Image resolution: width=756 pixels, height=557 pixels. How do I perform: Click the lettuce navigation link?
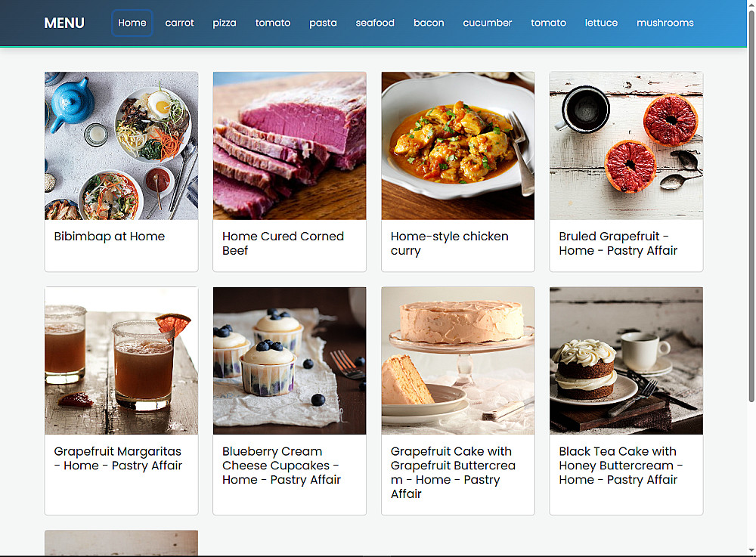(601, 23)
